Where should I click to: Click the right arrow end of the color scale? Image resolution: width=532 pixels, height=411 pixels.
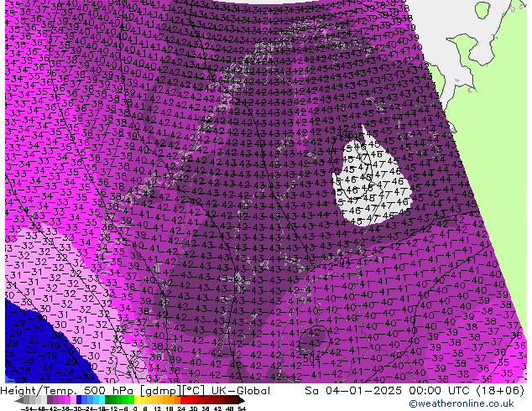(241, 400)
